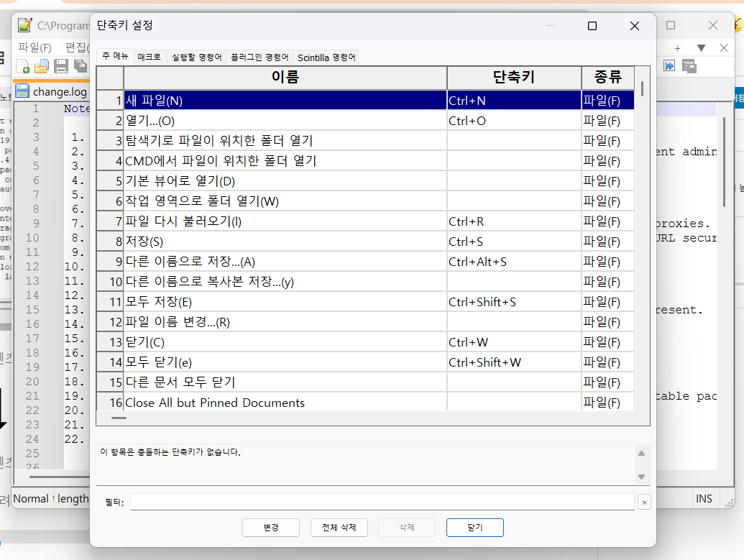Click the change.log tab save-state icon
This screenshot has height=560, width=744.
22,91
